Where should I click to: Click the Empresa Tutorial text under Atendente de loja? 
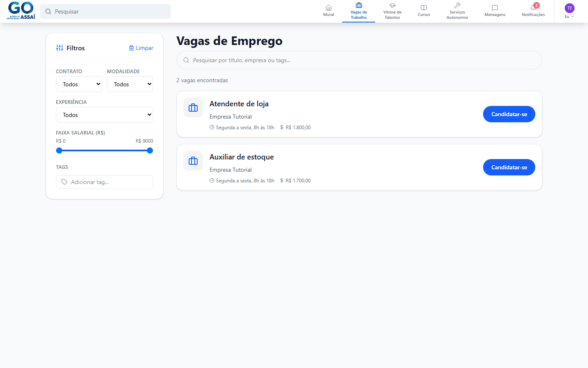231,117
